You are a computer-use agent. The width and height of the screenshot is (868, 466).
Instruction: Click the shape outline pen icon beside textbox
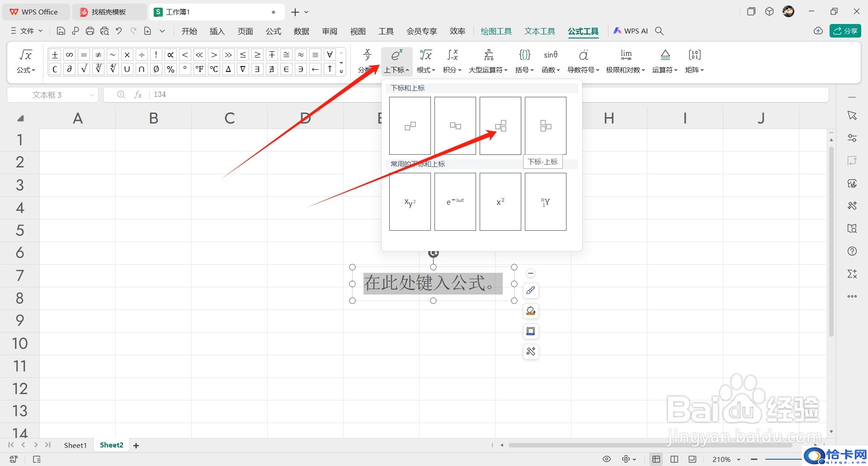pos(531,290)
